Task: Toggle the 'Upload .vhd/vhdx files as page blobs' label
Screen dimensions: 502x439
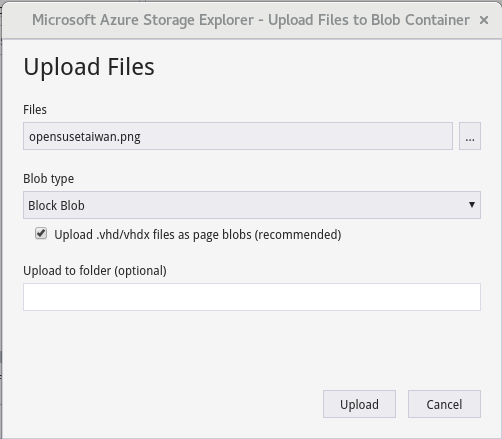Action: [x=198, y=235]
